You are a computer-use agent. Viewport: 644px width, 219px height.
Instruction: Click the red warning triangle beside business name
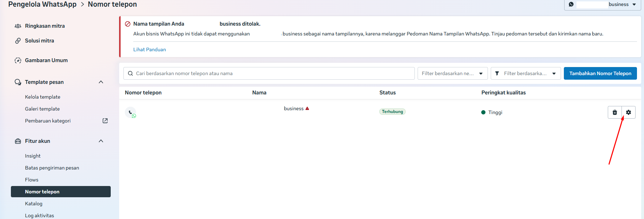pos(307,108)
